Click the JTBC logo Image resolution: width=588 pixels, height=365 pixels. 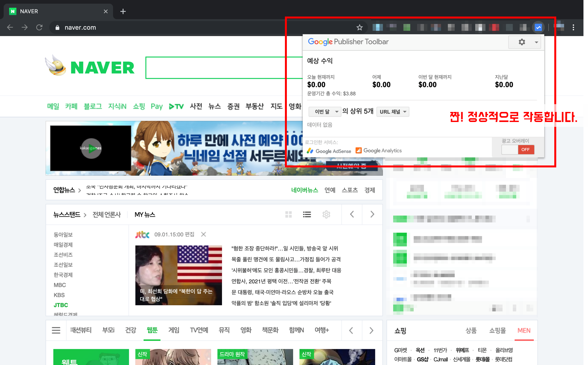(x=142, y=234)
